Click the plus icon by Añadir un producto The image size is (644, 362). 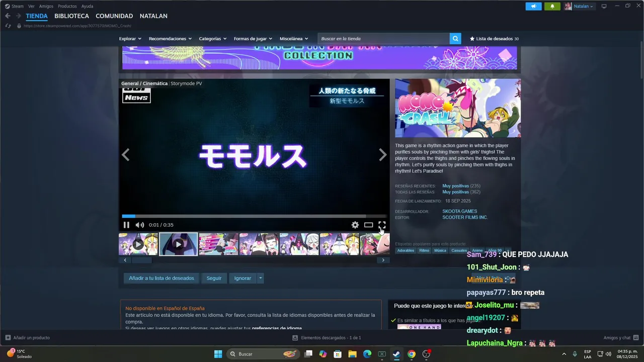[x=8, y=338]
